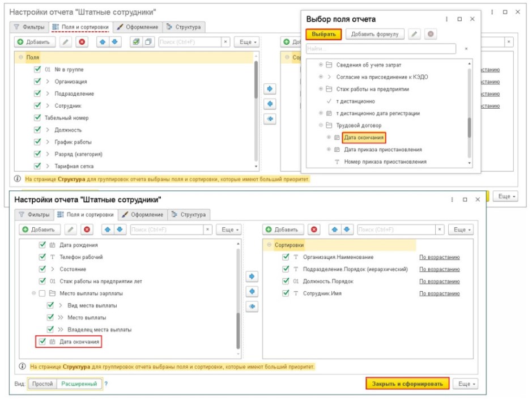Click the left arrow between panes in lower window

click(252, 291)
